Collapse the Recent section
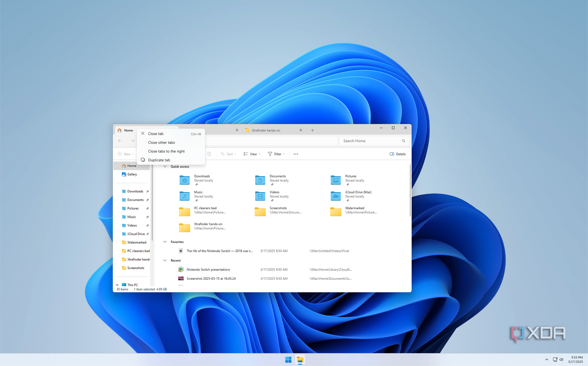 165,261
